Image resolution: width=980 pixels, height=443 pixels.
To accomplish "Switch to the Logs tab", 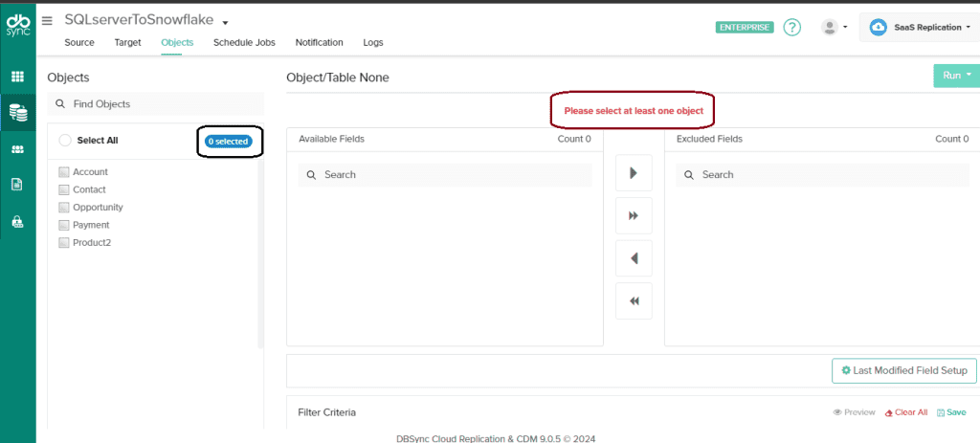I will pos(373,43).
